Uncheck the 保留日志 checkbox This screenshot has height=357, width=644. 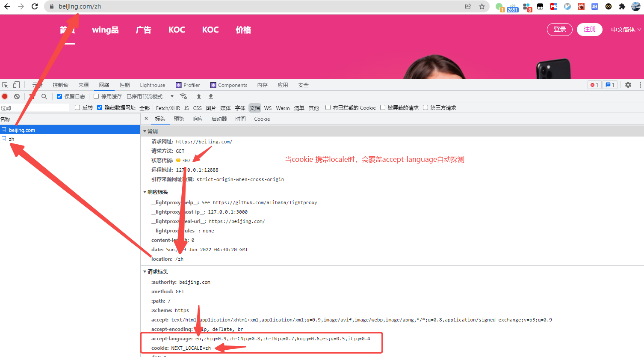coord(59,96)
